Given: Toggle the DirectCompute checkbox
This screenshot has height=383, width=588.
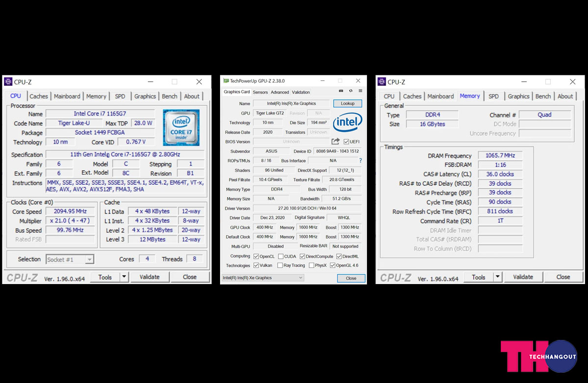Looking at the screenshot, I should pyautogui.click(x=302, y=256).
